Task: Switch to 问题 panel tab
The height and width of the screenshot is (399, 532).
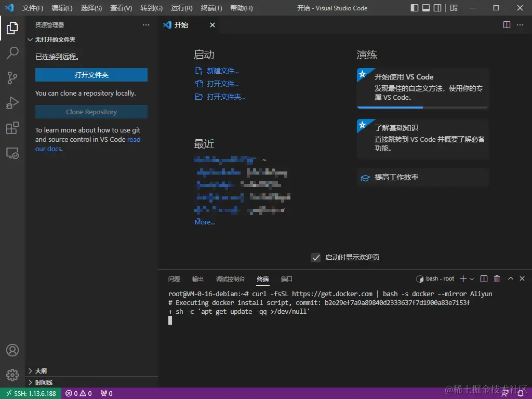Action: pyautogui.click(x=174, y=279)
